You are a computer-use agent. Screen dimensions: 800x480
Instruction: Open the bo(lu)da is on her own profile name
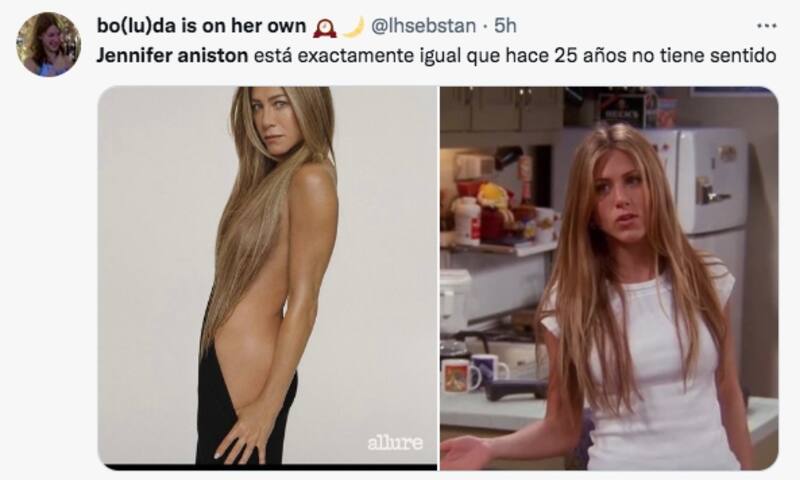(202, 26)
